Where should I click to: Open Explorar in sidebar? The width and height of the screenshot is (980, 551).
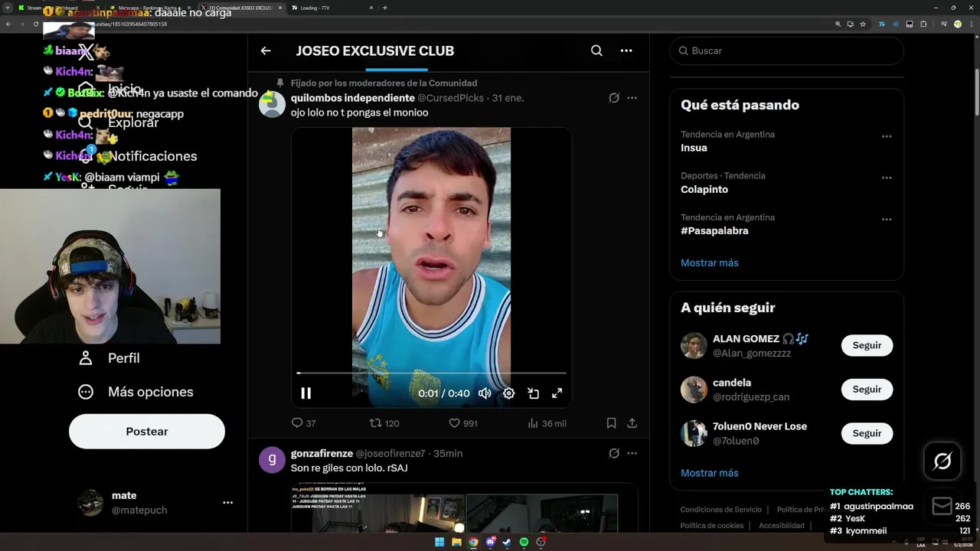pyautogui.click(x=119, y=122)
